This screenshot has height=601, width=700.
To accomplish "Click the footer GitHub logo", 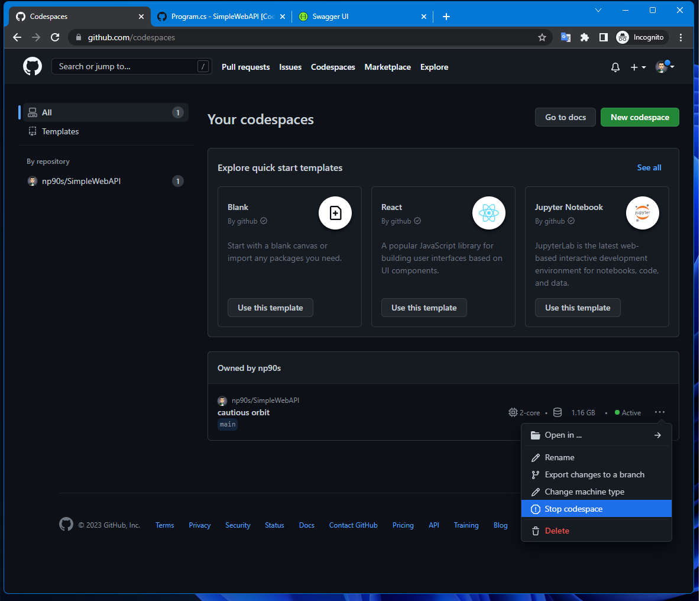I will point(66,524).
